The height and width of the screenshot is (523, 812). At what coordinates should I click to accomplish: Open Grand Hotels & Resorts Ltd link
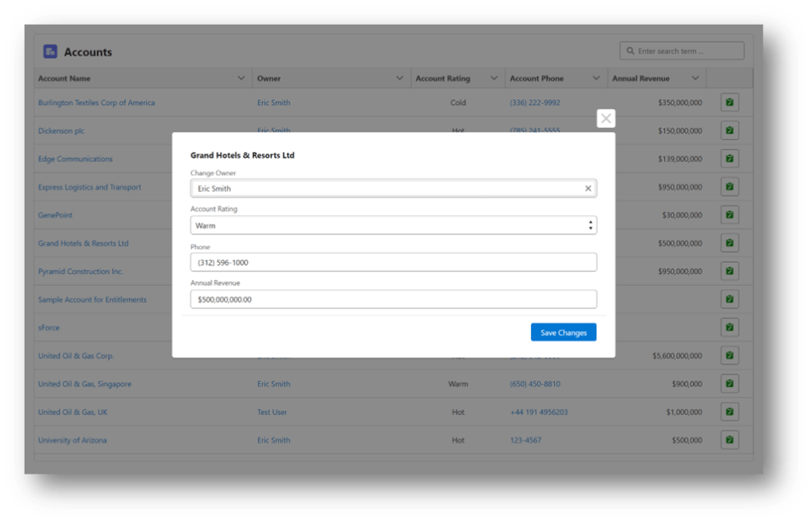(x=83, y=244)
